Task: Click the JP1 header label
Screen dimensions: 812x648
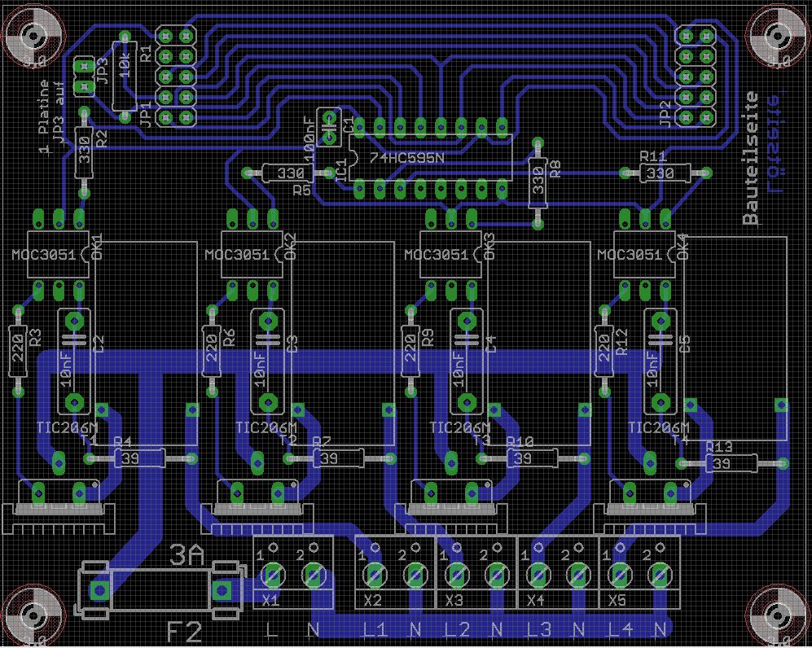Action: click(x=147, y=115)
